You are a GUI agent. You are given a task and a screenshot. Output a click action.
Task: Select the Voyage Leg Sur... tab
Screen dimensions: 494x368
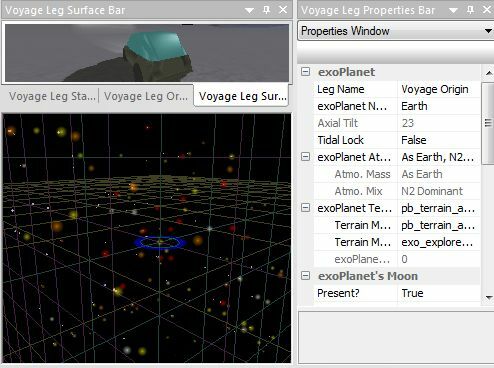(242, 96)
